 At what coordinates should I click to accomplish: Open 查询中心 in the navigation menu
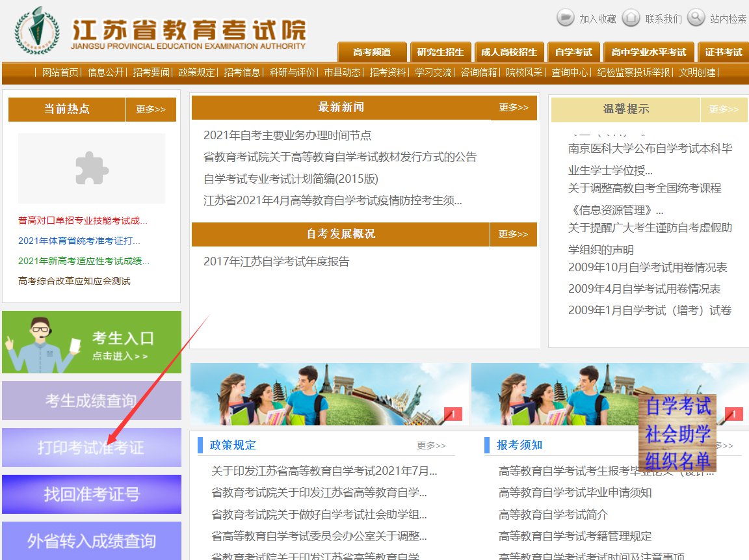point(570,72)
